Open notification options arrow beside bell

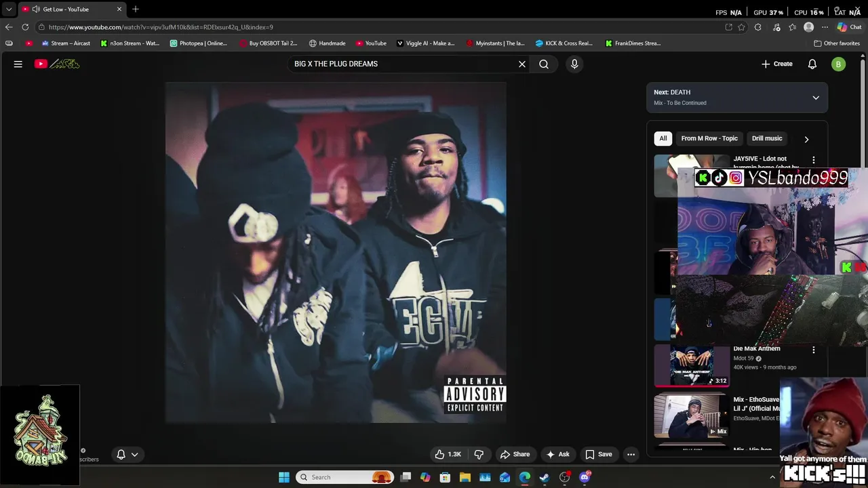pos(134,454)
